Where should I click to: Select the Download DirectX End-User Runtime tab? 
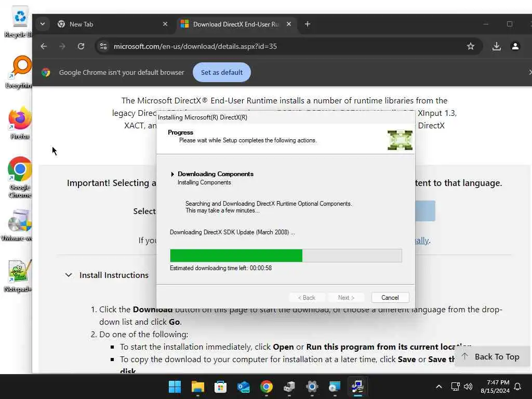(236, 24)
